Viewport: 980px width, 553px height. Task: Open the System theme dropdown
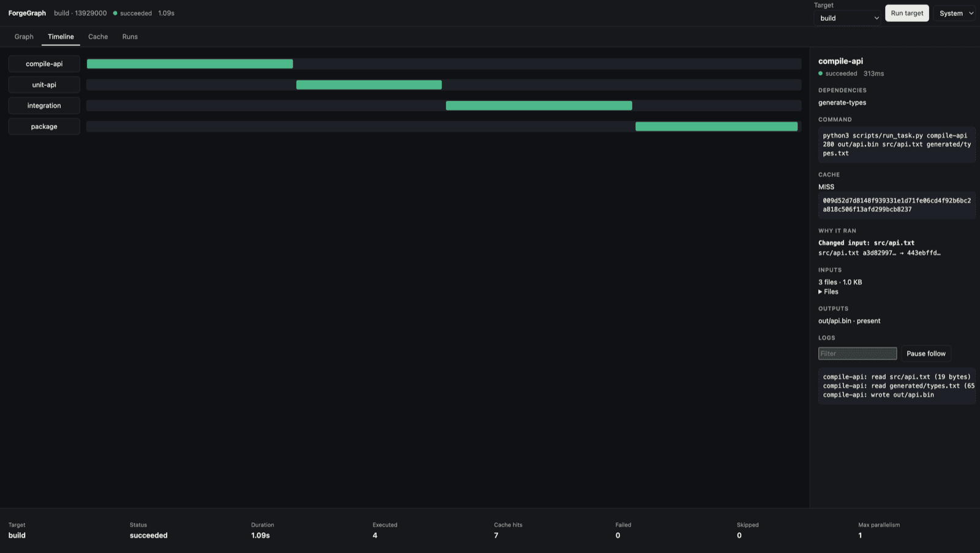click(955, 13)
